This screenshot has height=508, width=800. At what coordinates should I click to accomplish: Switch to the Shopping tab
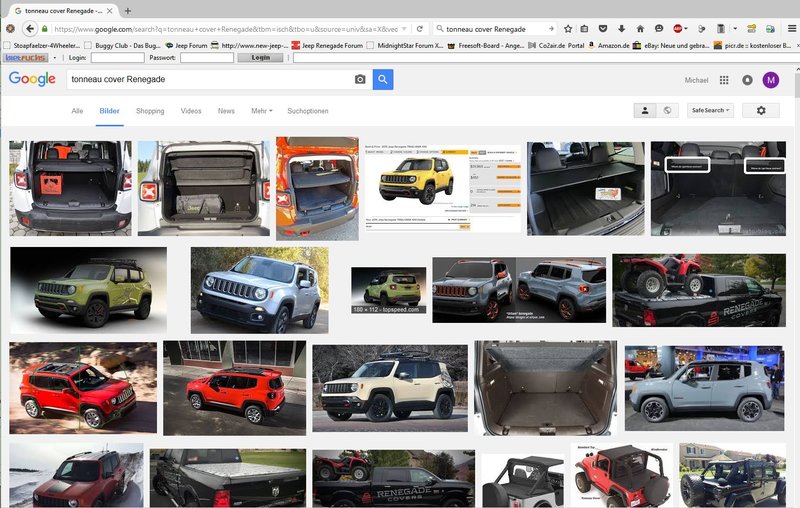150,111
